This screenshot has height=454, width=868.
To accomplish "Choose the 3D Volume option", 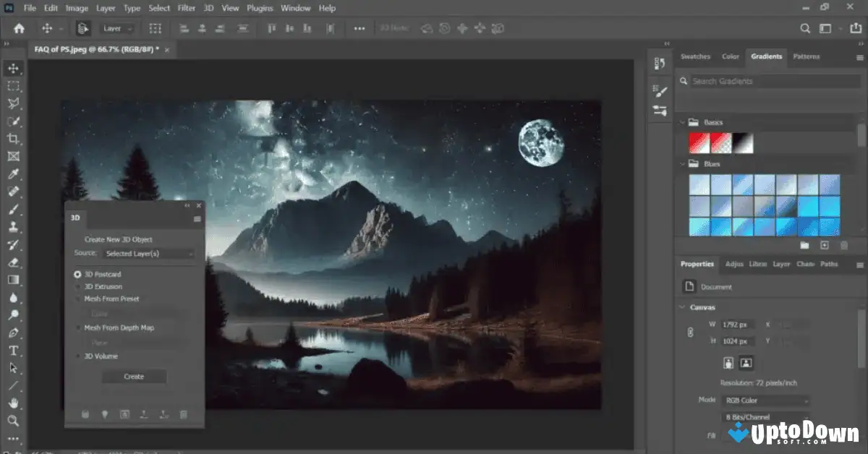I will pos(77,356).
